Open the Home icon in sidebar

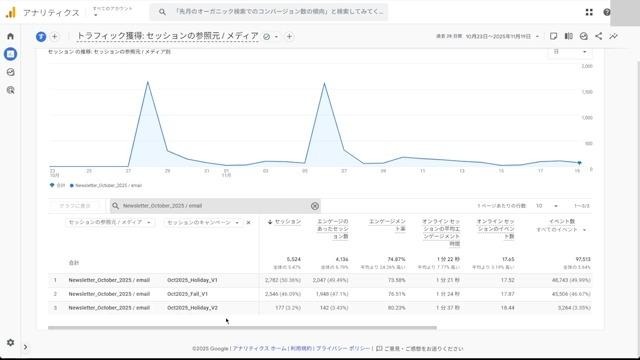[11, 36]
